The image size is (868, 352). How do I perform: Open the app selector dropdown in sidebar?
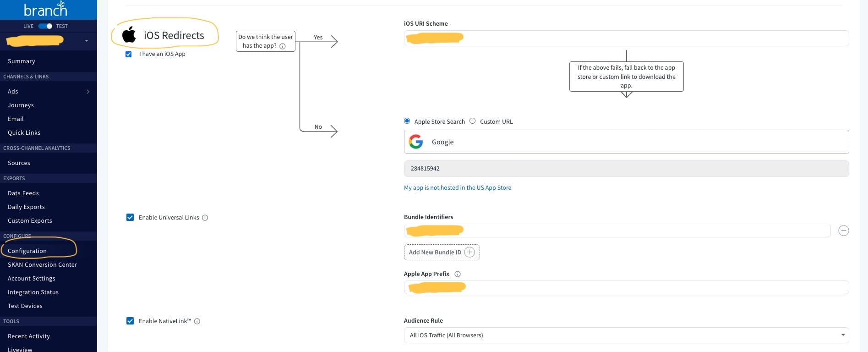[87, 41]
